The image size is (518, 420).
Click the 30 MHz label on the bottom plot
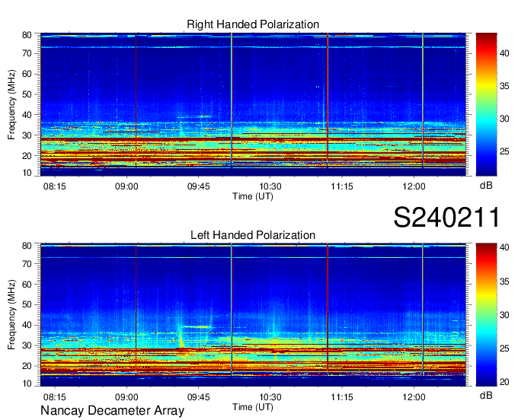coord(27,345)
